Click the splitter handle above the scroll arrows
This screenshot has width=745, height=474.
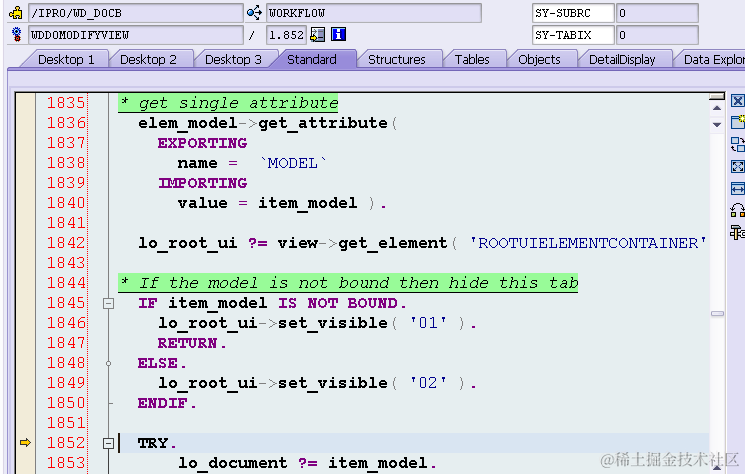coord(717,96)
